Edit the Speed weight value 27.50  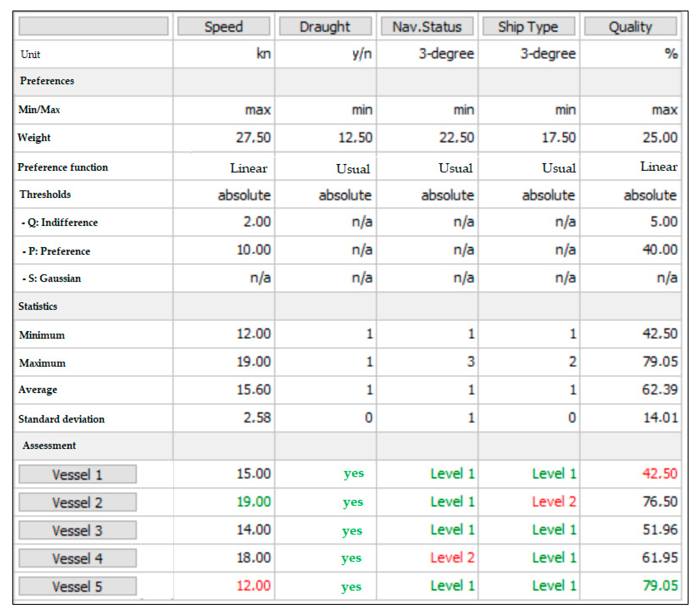253,138
